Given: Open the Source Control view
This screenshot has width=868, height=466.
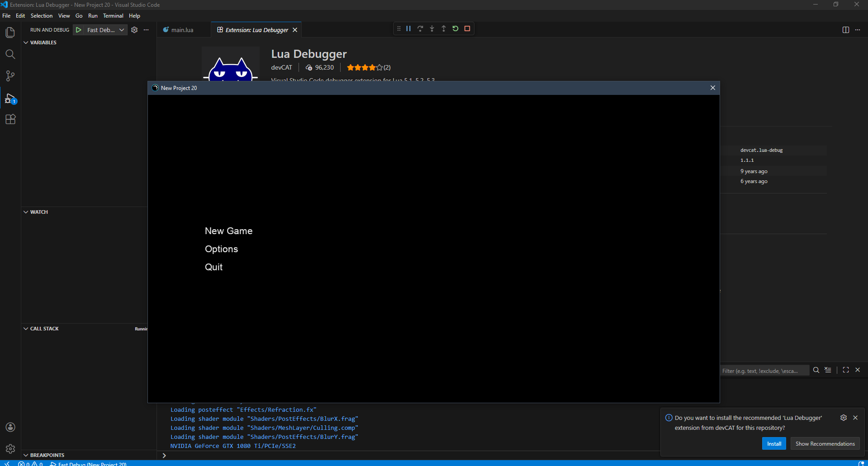Looking at the screenshot, I should tap(10, 76).
